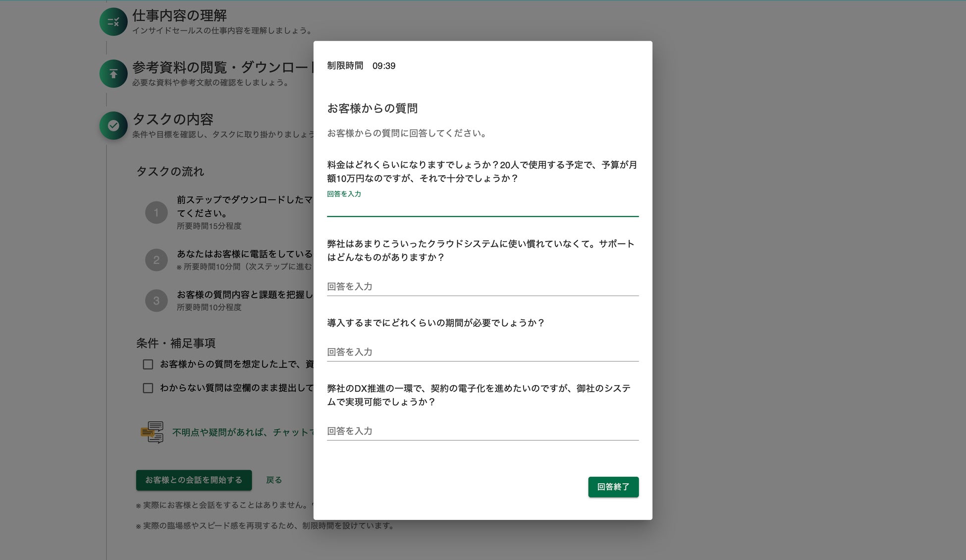
Task: Click the answer field for 導入期間 question
Action: click(482, 352)
